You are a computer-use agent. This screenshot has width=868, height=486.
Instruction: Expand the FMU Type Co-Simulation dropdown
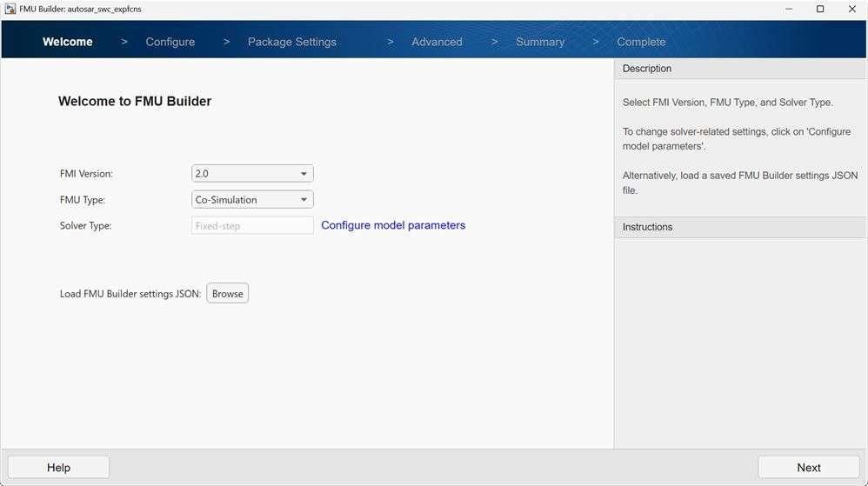point(252,200)
